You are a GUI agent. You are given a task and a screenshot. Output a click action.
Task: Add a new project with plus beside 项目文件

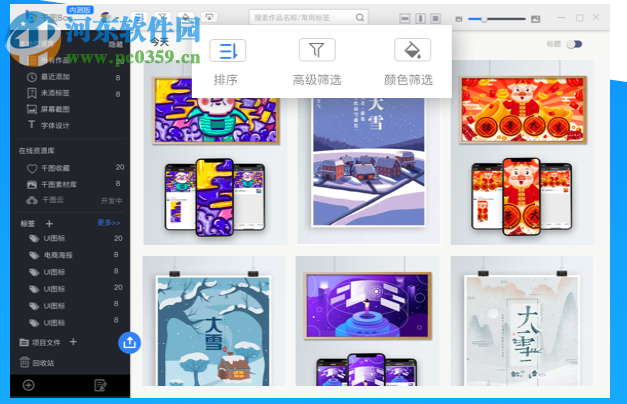pyautogui.click(x=73, y=342)
